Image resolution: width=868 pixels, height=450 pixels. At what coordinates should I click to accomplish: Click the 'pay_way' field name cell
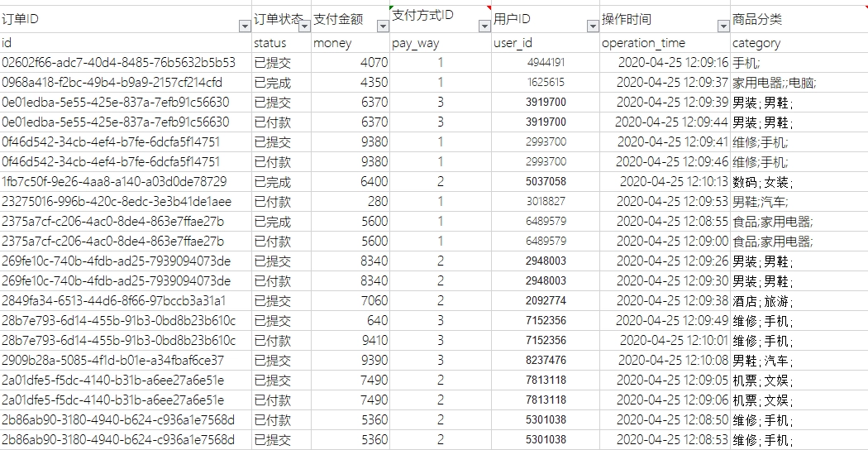441,43
